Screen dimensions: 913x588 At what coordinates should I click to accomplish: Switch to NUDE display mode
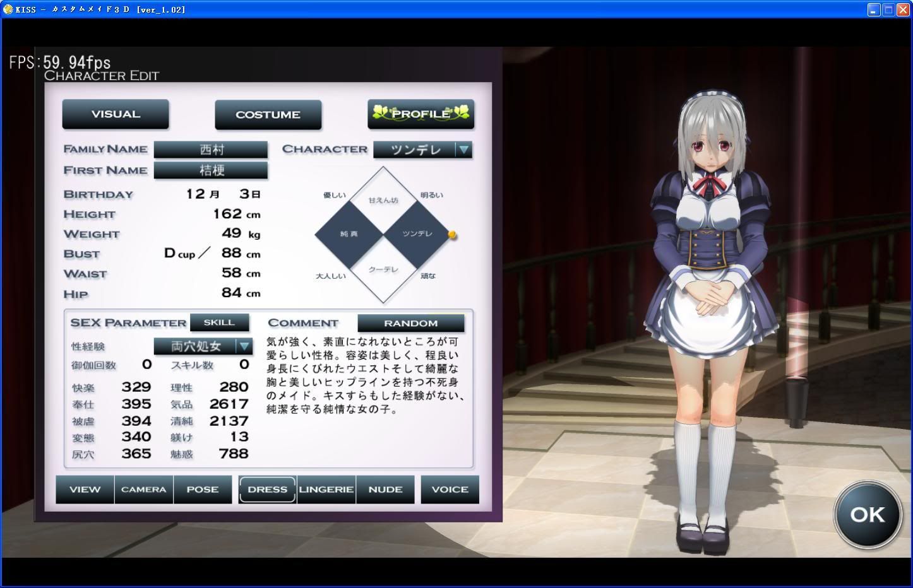[x=385, y=490]
